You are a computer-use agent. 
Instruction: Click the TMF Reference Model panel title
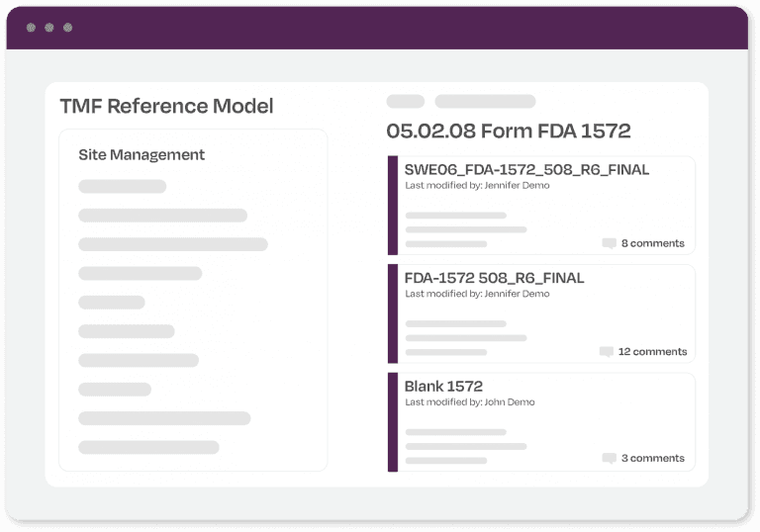click(166, 107)
